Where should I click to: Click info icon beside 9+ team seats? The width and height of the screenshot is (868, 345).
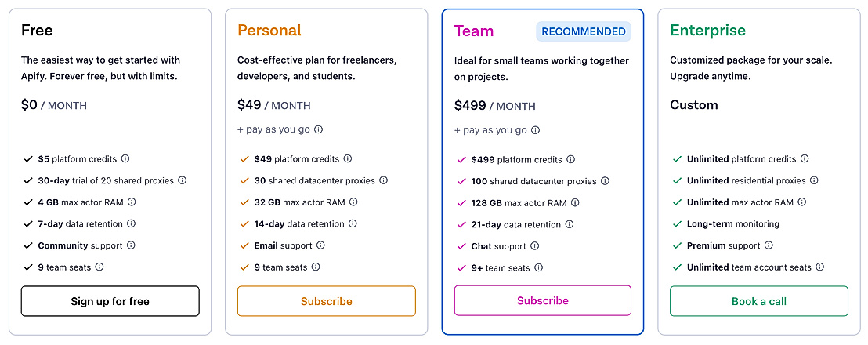pyautogui.click(x=539, y=268)
